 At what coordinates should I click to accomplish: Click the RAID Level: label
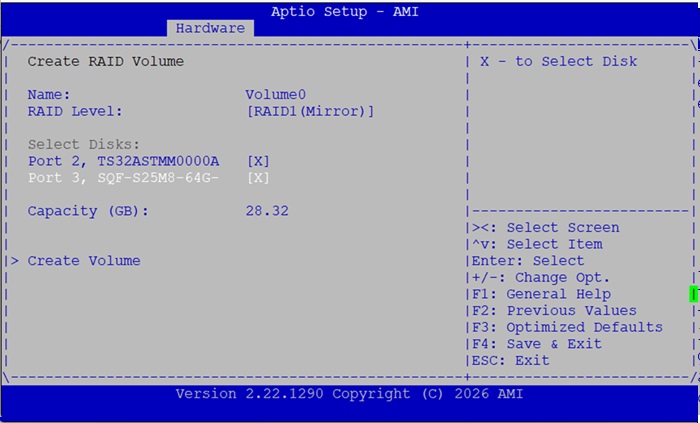pos(75,111)
